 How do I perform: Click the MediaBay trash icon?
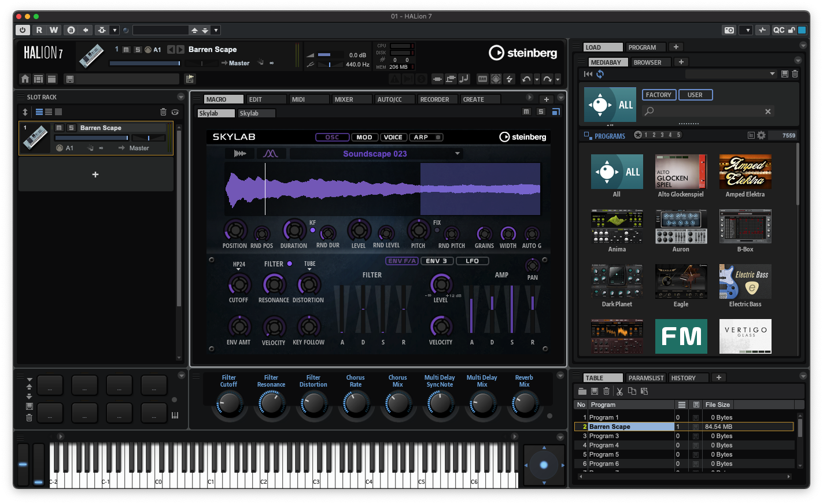(x=795, y=74)
